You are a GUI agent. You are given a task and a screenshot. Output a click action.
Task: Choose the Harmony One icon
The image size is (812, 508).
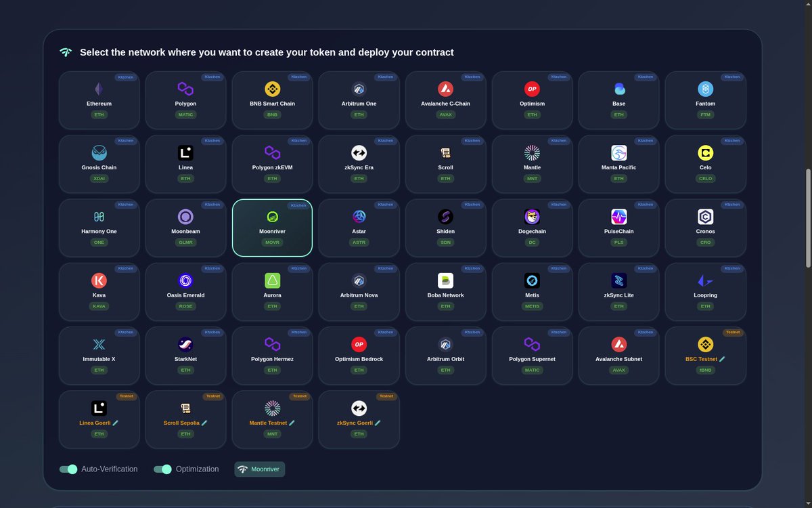pyautogui.click(x=99, y=217)
